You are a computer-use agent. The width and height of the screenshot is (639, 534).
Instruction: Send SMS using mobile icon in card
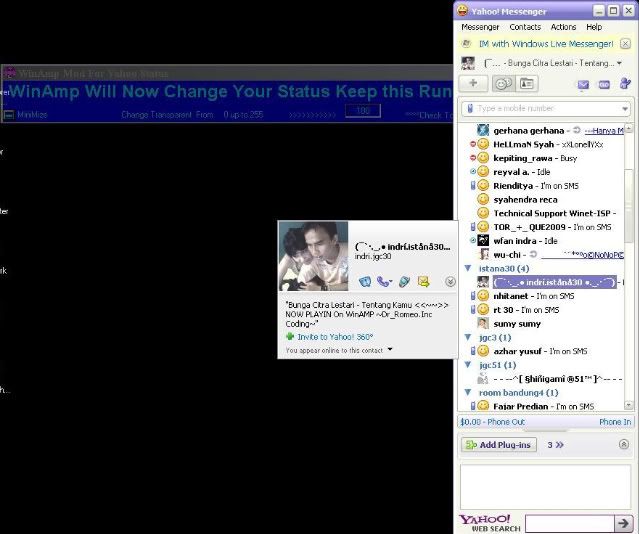tap(404, 281)
